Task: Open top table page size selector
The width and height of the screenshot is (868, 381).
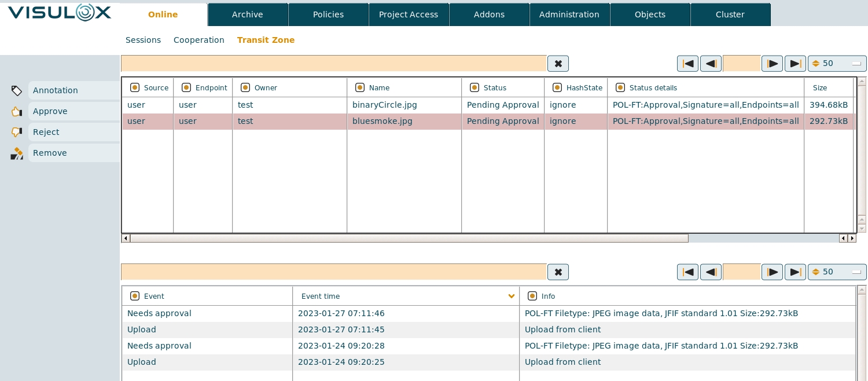Action: point(837,64)
